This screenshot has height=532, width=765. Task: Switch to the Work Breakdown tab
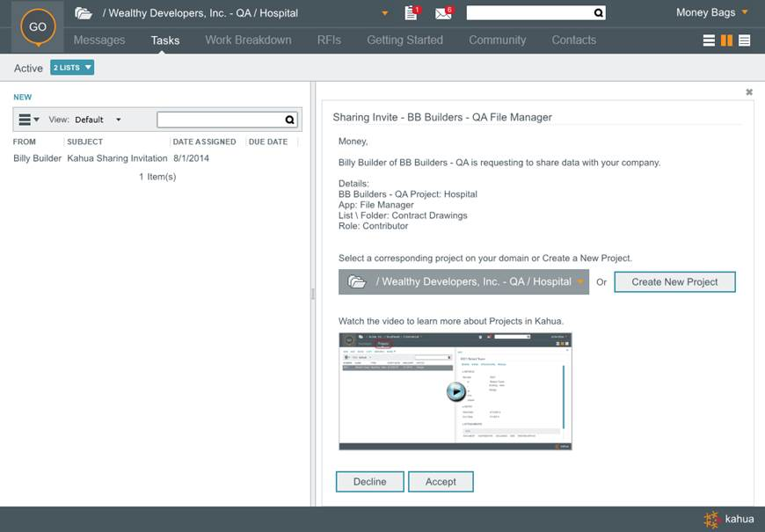tap(248, 40)
